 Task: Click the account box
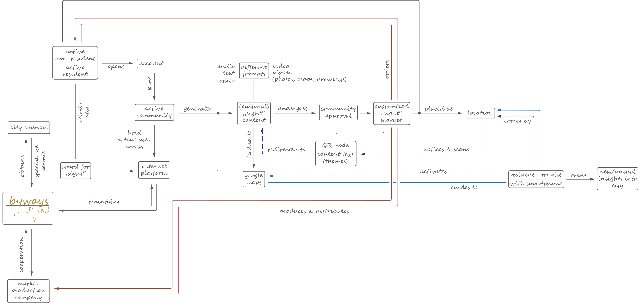pos(151,64)
